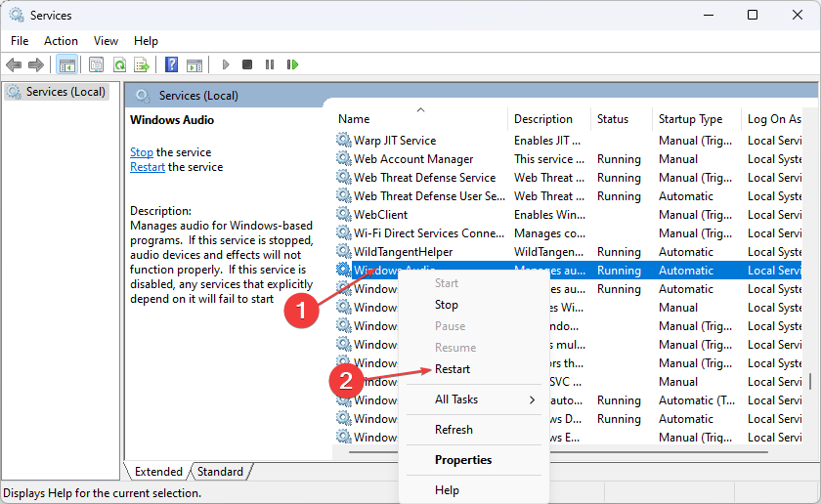The height and width of the screenshot is (504, 821).
Task: Sort by the Startup Type column header
Action: coord(690,119)
